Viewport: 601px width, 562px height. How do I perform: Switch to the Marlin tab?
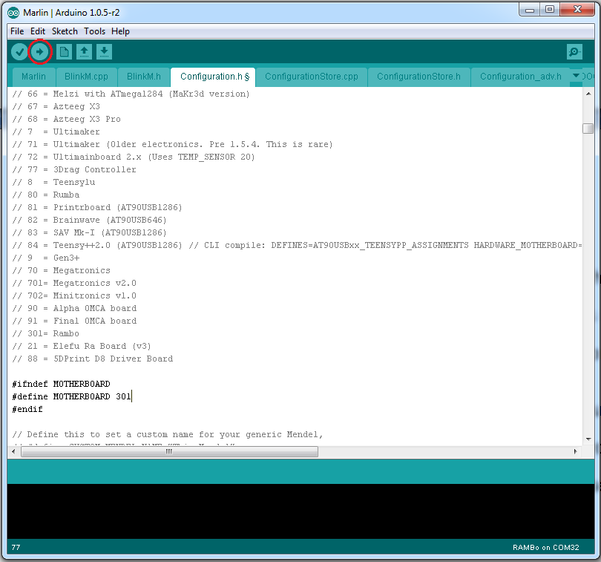[x=33, y=77]
